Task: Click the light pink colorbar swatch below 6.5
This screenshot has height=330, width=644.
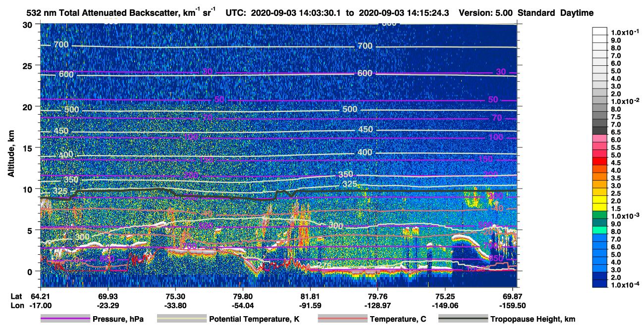Action: (600, 139)
